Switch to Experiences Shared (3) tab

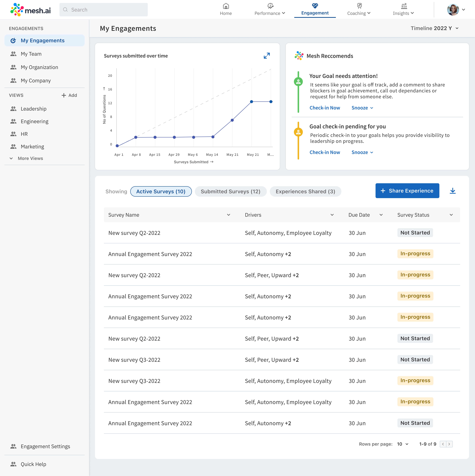pos(305,191)
